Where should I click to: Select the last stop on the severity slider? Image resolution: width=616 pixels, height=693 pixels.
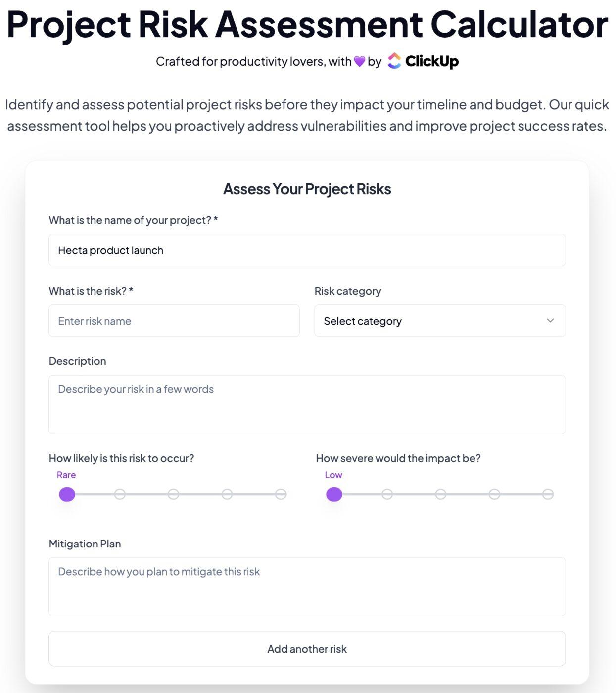547,494
